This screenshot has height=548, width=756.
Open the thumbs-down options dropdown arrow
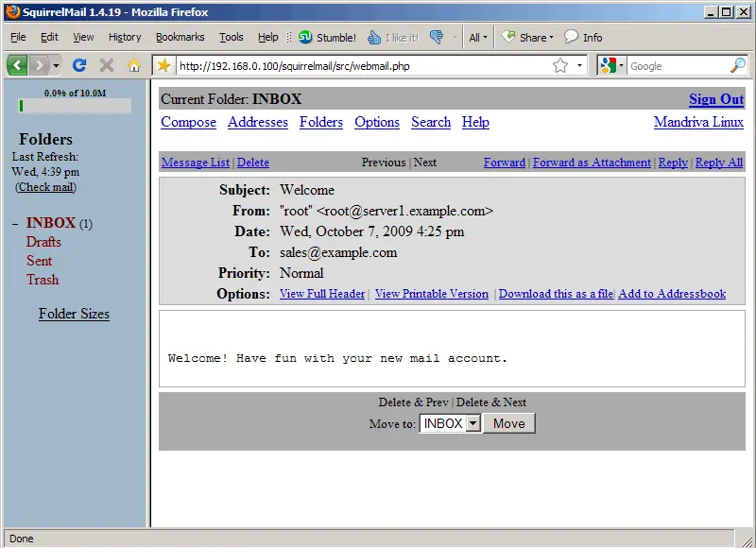[455, 37]
